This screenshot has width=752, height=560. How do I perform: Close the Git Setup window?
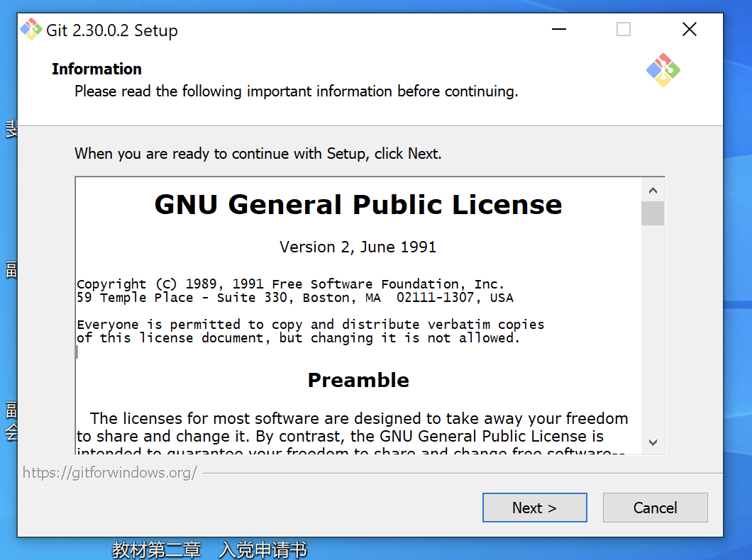689,29
